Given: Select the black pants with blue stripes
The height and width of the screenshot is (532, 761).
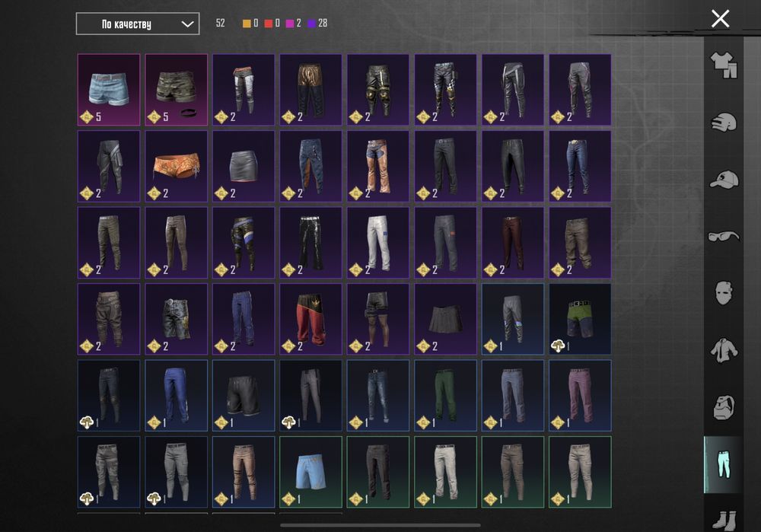Looking at the screenshot, I should [x=244, y=243].
